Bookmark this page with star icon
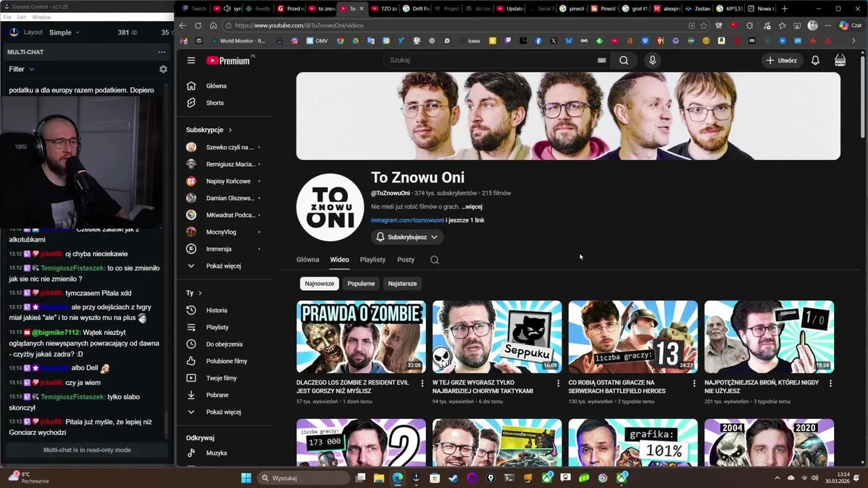Viewport: 868px width, 488px height. (x=704, y=26)
